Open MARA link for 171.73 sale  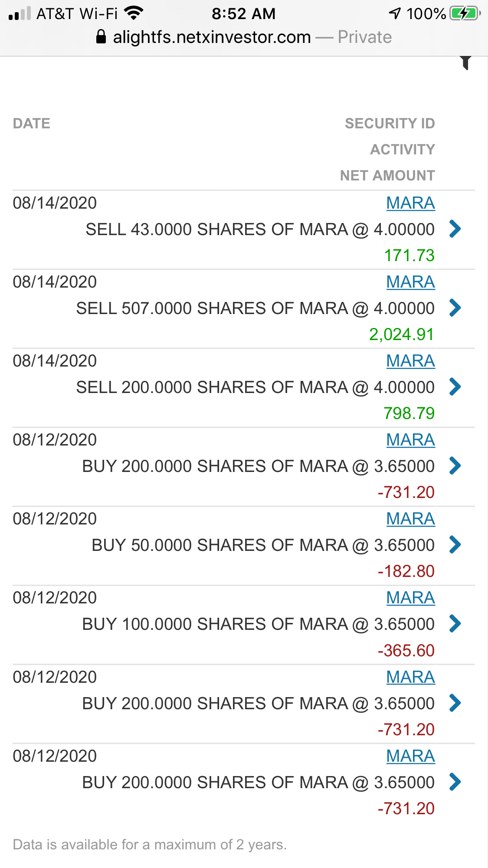pyautogui.click(x=410, y=203)
